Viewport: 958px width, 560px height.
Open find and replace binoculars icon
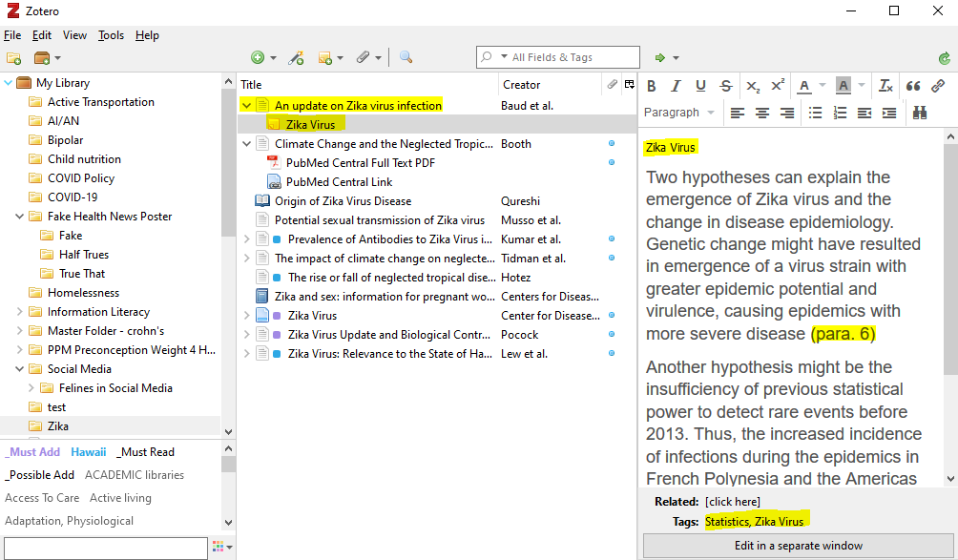pos(920,113)
